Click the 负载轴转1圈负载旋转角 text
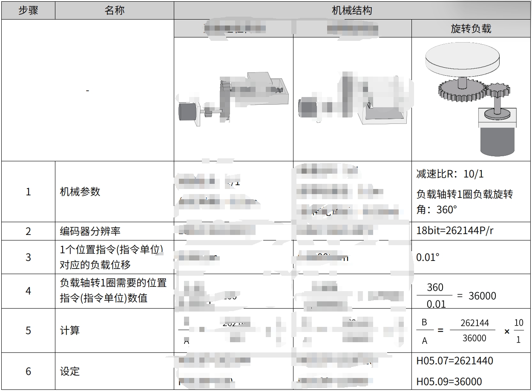Image resolution: width=532 pixels, height=392 pixels. coord(464,202)
